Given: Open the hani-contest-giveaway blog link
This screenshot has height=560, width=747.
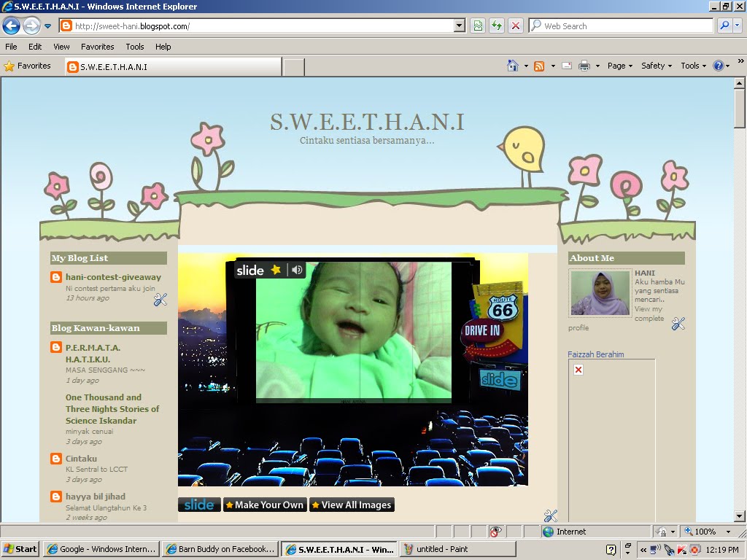Looking at the screenshot, I should 113,276.
